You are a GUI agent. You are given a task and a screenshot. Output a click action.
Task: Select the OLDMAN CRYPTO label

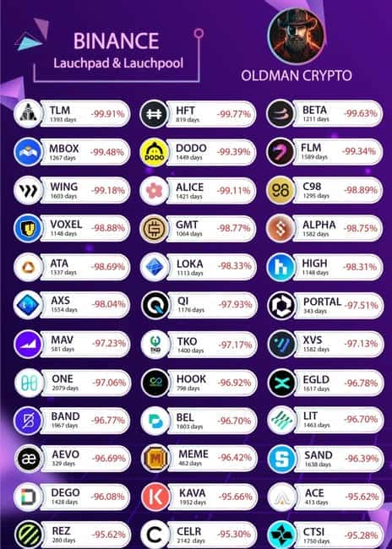(x=297, y=76)
